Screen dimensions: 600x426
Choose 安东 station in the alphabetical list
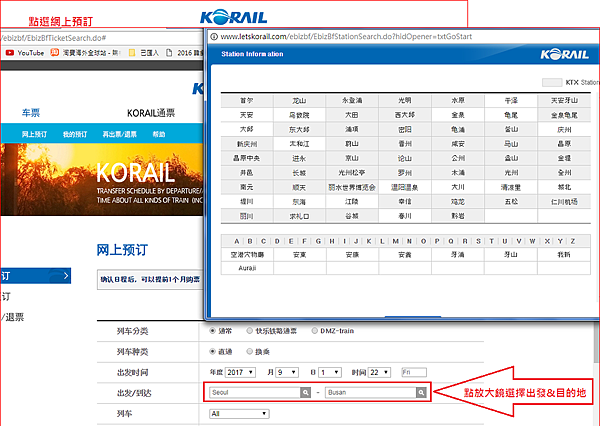[299, 254]
